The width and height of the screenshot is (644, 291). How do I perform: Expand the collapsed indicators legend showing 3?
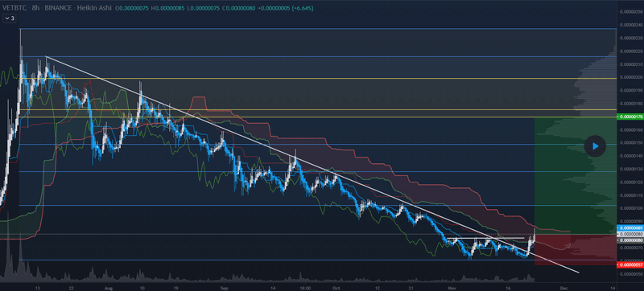[10, 18]
